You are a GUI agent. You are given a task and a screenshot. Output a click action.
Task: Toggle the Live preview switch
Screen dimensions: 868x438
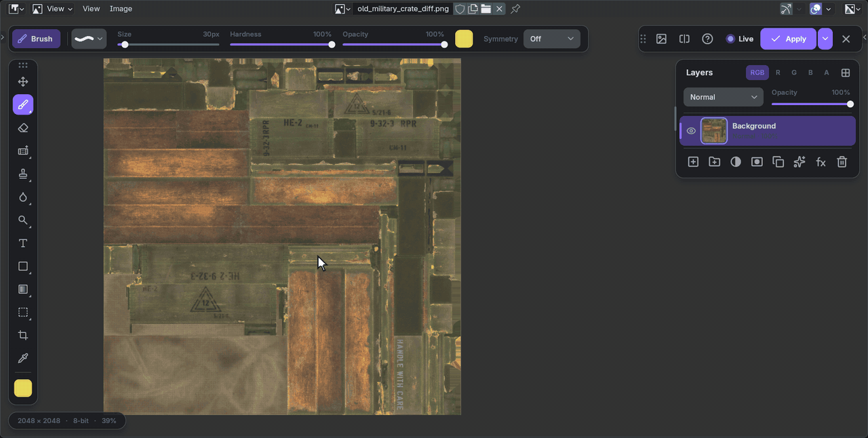739,39
